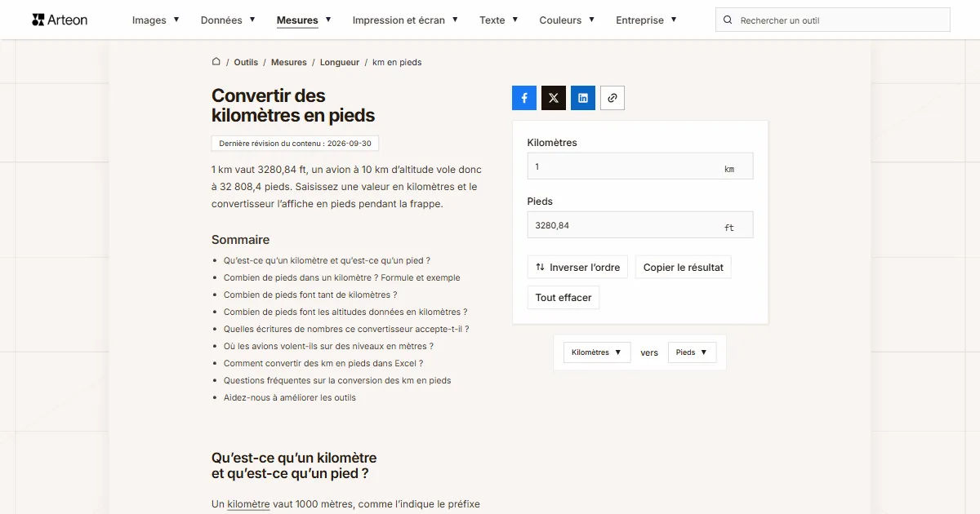
Task: Jump to "Combien de pieds dans un kilomètre ?" section
Action: 342,277
